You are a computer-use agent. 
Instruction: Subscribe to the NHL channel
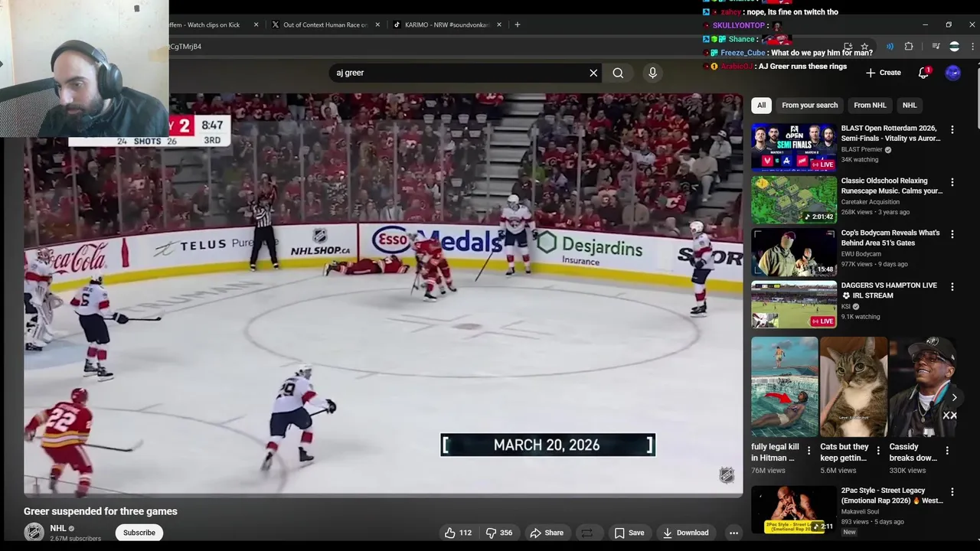(x=139, y=533)
